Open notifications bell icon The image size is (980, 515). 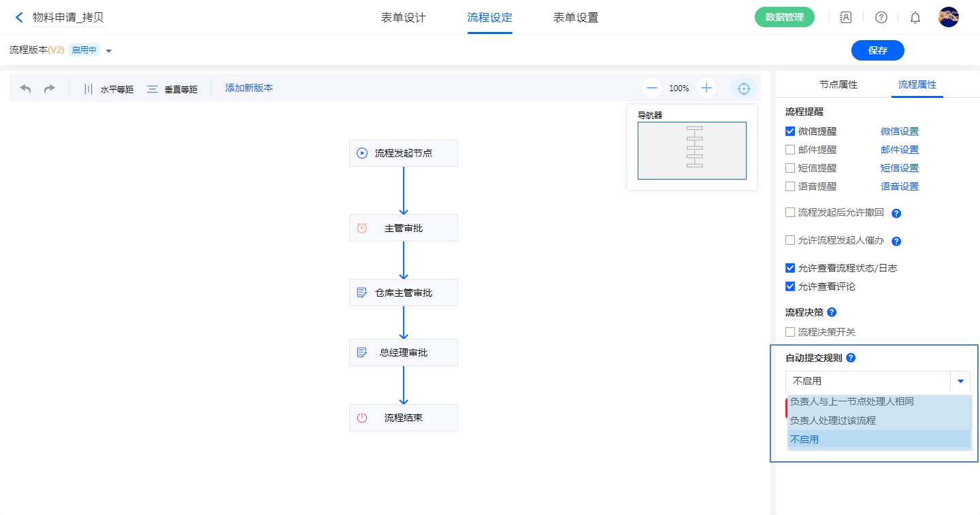[x=915, y=18]
